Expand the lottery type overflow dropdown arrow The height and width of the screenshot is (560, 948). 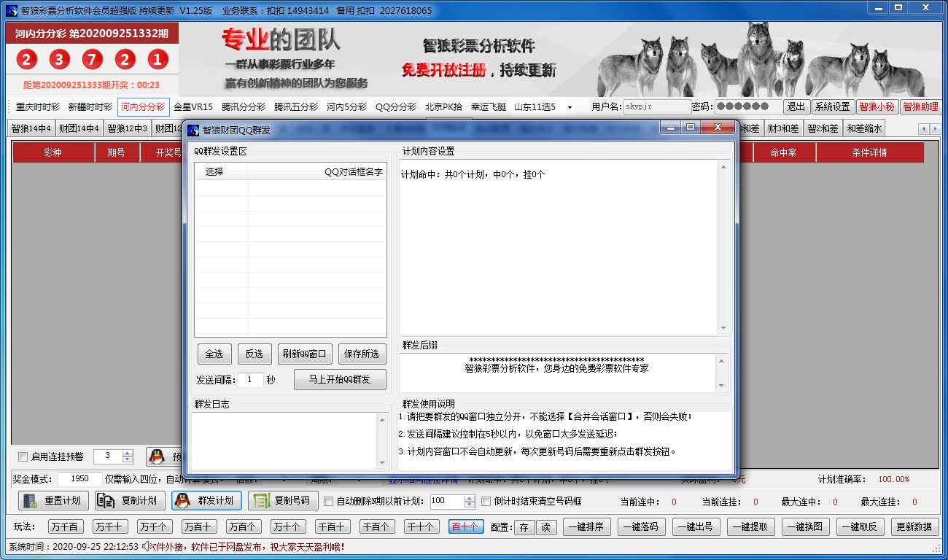coord(570,106)
